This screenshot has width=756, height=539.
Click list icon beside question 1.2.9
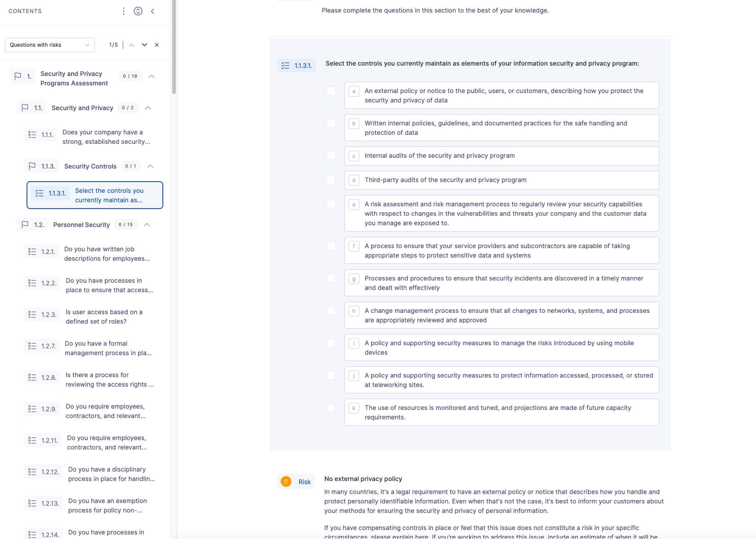pyautogui.click(x=32, y=409)
